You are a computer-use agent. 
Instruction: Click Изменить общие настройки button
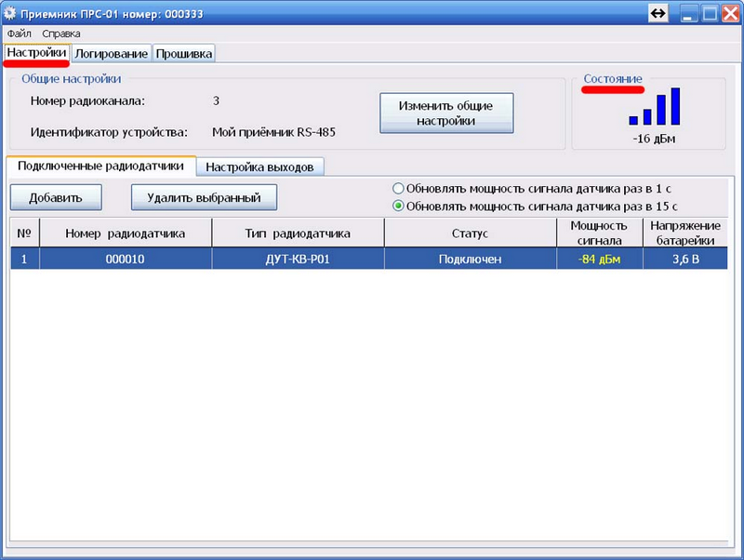(x=446, y=113)
